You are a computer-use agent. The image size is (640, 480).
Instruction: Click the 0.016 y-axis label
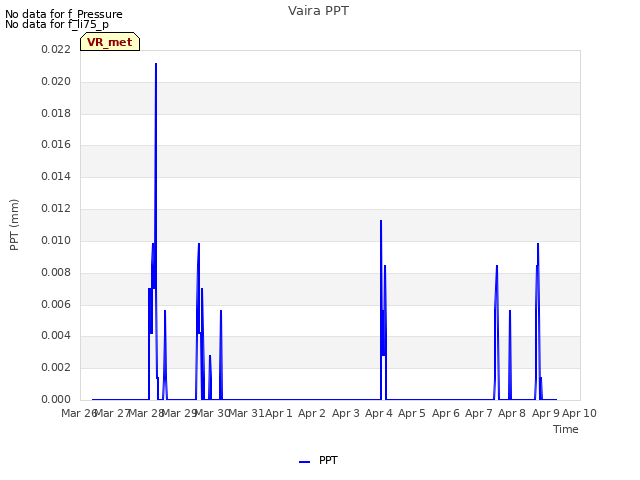pyautogui.click(x=56, y=144)
